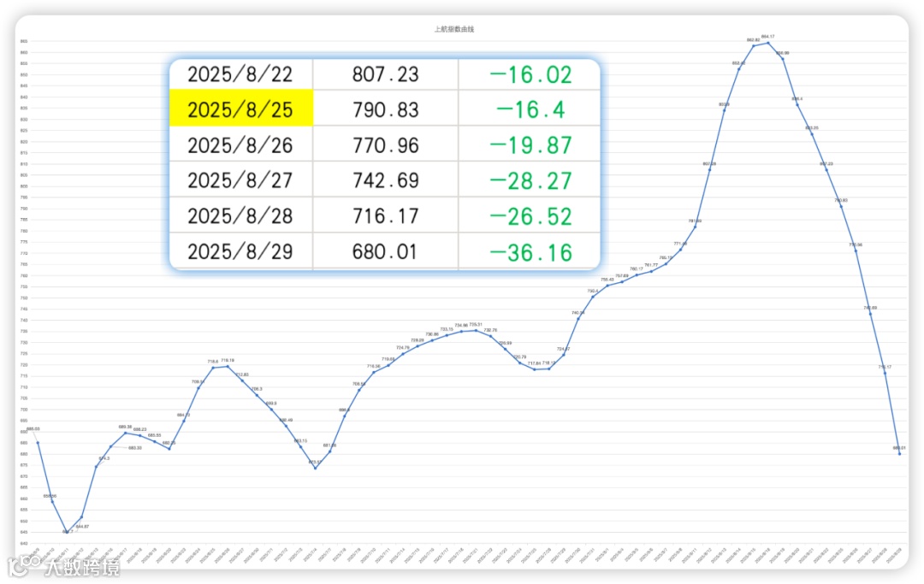Click the large 770.96 value in the table
The height and width of the screenshot is (584, 924).
[385, 145]
